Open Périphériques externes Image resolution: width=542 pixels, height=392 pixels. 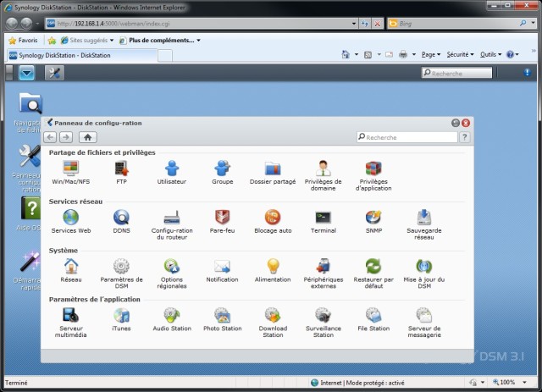(324, 266)
